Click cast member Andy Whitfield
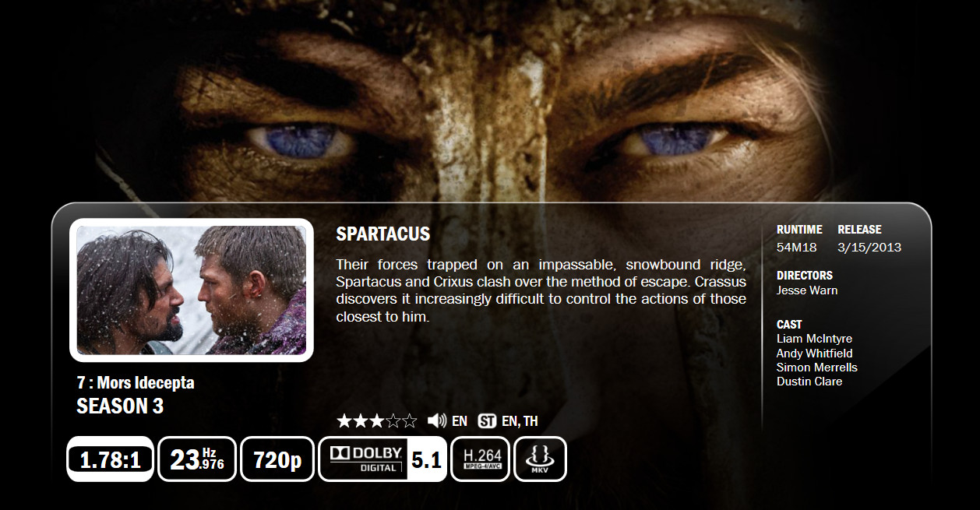Viewport: 980px width, 510px height. point(814,353)
